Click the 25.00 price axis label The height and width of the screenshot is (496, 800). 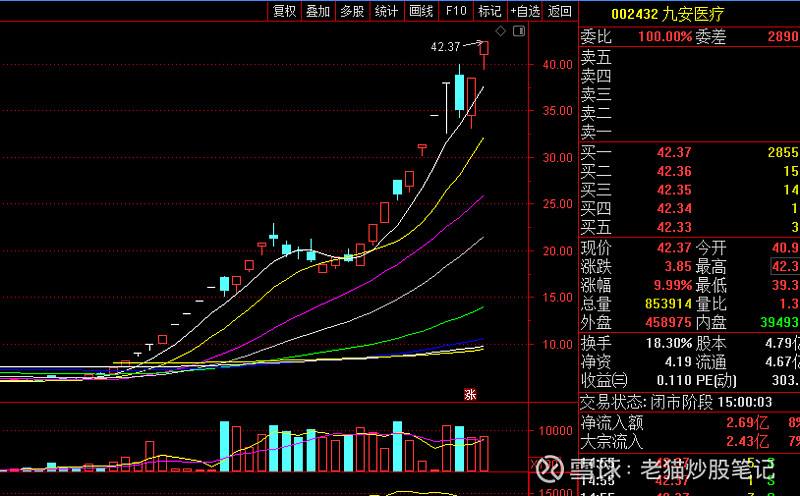click(558, 204)
